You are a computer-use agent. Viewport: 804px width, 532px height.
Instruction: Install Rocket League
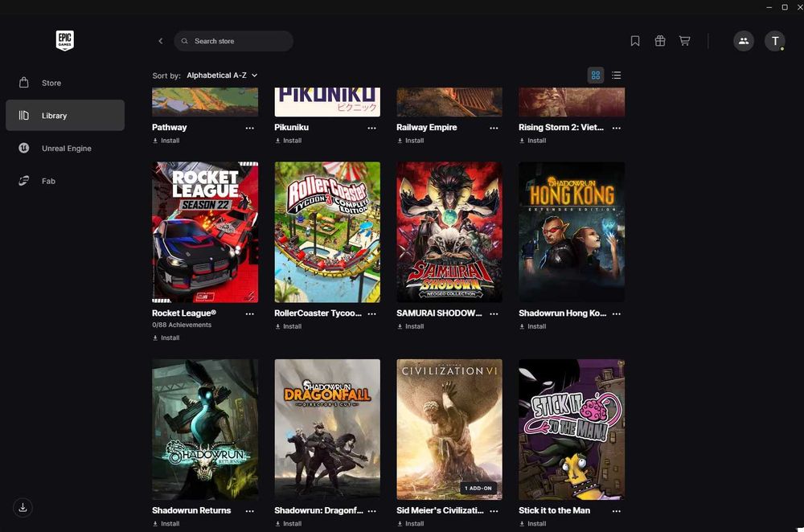click(166, 338)
